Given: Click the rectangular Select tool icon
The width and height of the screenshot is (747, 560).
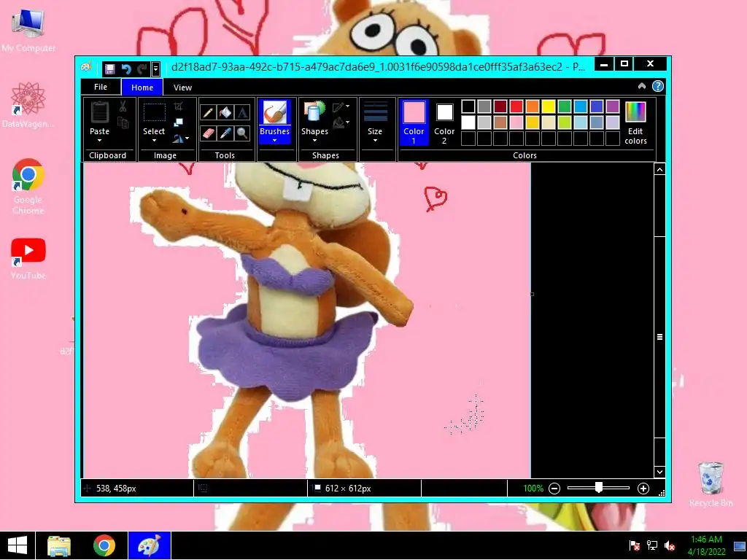Looking at the screenshot, I should [155, 113].
